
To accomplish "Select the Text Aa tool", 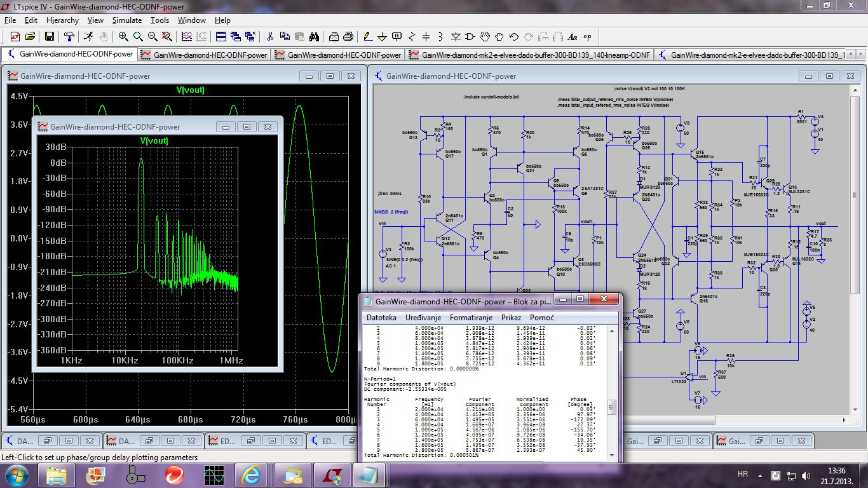I will [573, 36].
